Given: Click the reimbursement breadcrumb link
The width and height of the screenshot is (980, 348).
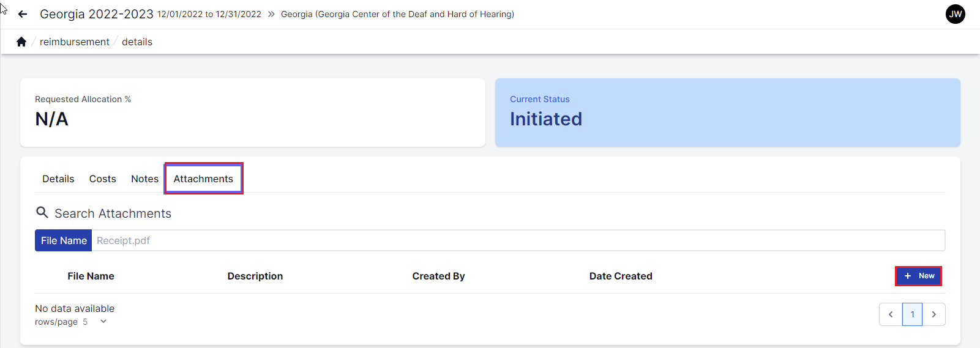Looking at the screenshot, I should click(75, 42).
